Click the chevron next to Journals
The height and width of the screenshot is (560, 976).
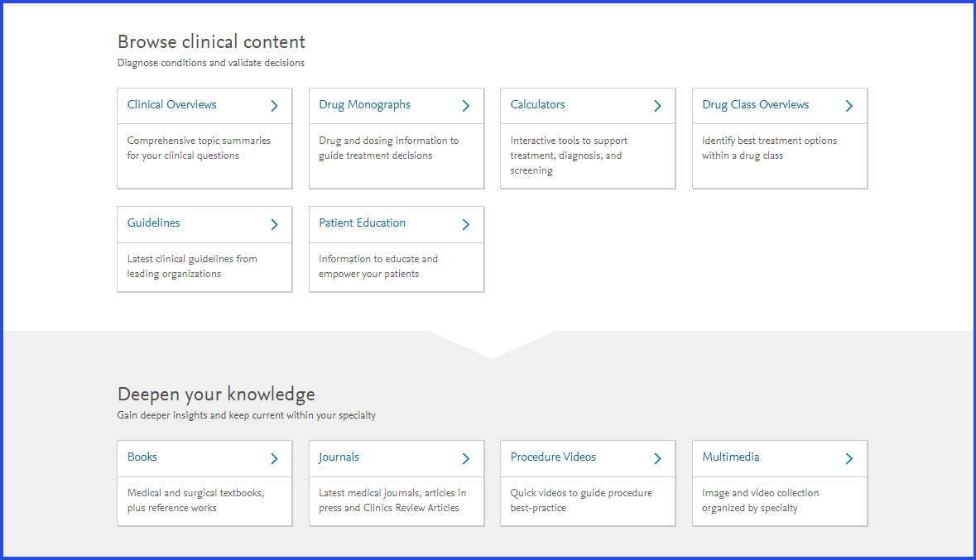pyautogui.click(x=466, y=458)
